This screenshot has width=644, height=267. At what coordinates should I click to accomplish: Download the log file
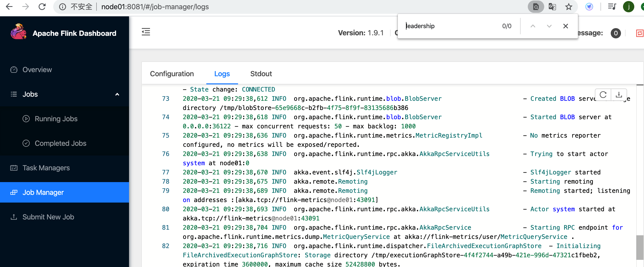[x=619, y=95]
